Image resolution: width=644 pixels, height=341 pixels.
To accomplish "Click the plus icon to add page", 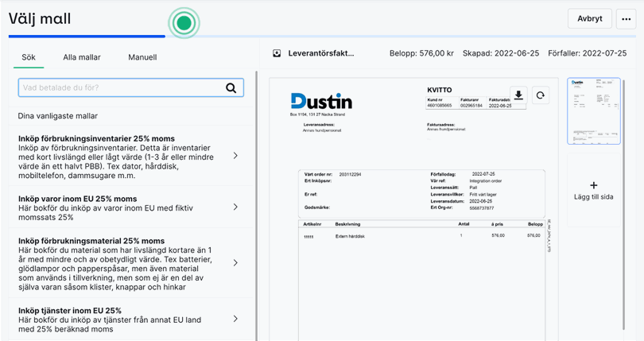I will pos(593,185).
